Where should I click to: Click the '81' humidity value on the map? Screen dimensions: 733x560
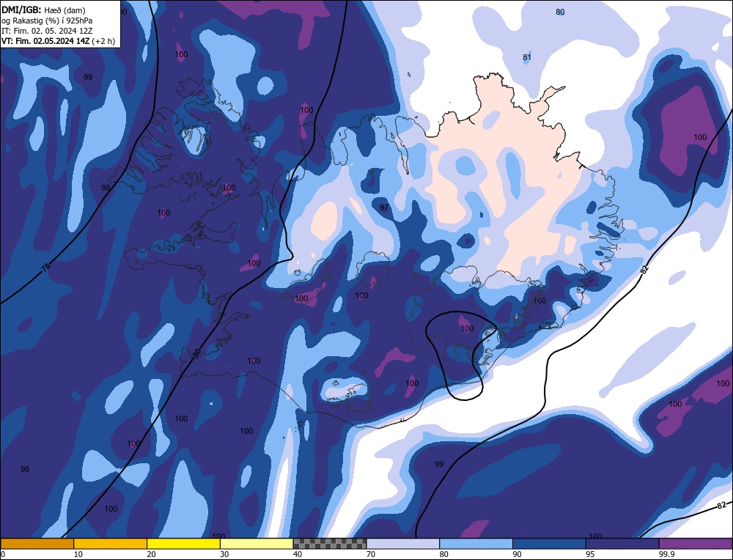527,57
